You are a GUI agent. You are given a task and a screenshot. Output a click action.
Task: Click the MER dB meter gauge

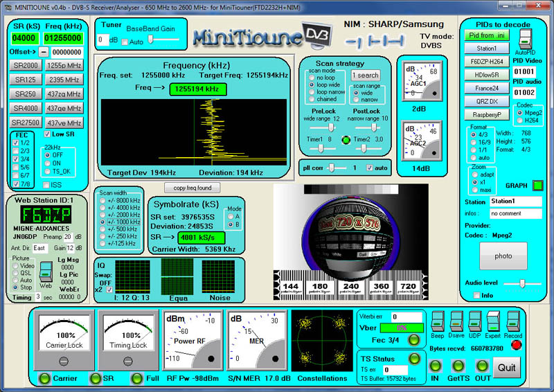coord(256,340)
